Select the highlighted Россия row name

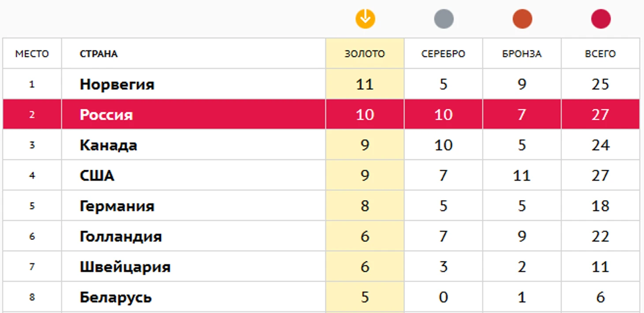click(106, 115)
